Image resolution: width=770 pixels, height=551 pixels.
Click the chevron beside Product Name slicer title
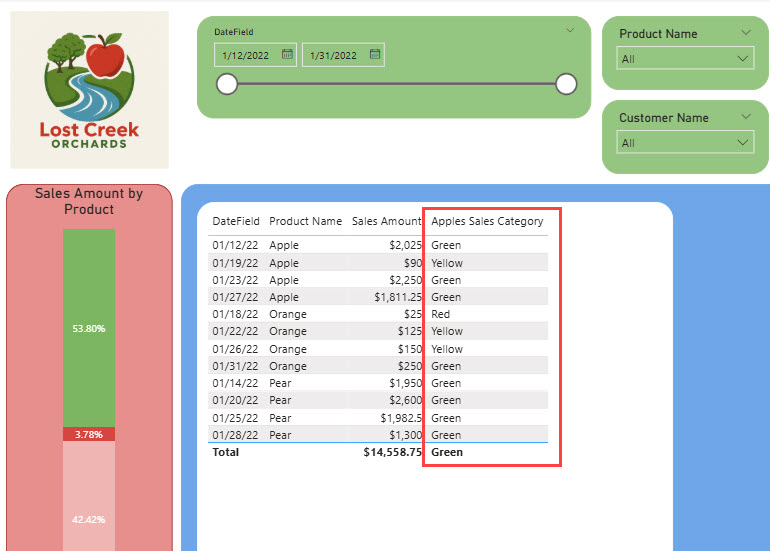point(745,33)
